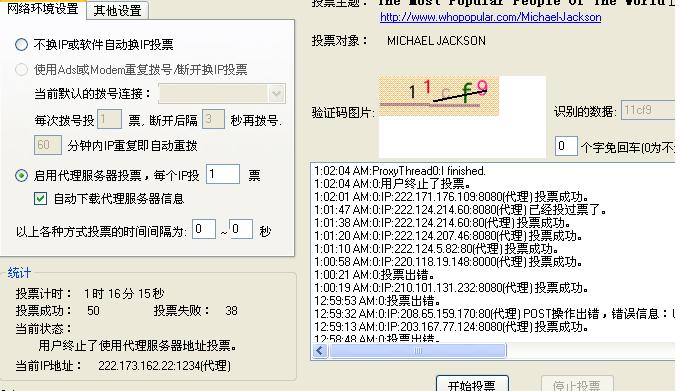Select the 12:59:53 AM 投票出错 log line
Image resolution: width=683 pixels, height=391 pixels.
click(x=377, y=301)
